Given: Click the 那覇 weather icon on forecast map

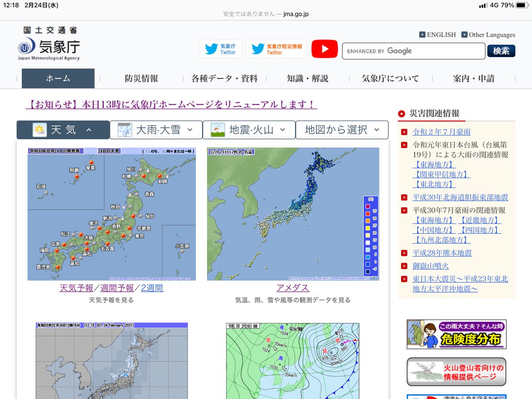Looking at the screenshot, I should pos(76,176).
